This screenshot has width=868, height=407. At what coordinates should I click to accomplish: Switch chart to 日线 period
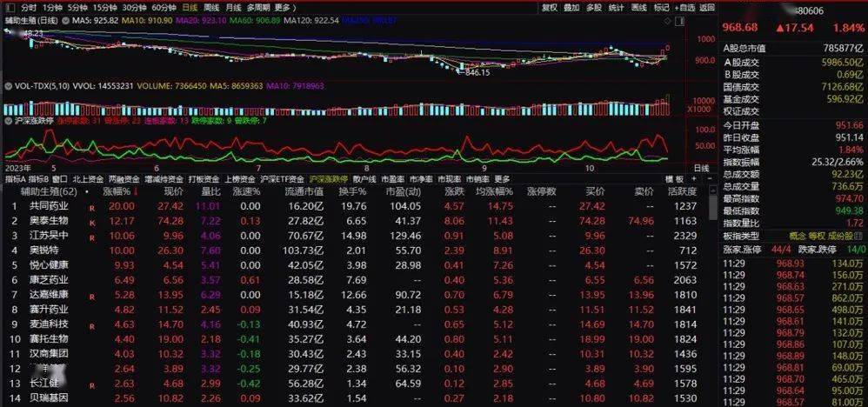pos(177,7)
